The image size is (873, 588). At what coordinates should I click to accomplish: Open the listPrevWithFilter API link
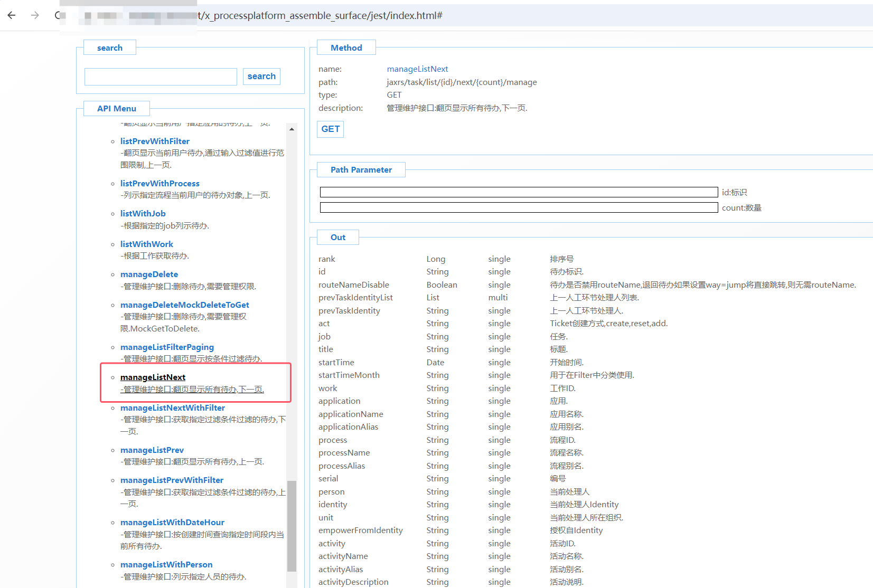(155, 141)
